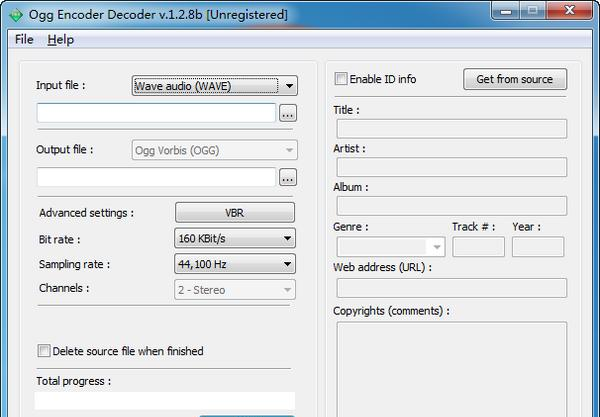Open the Input file format dropdown (Wave audio)

pyautogui.click(x=215, y=86)
